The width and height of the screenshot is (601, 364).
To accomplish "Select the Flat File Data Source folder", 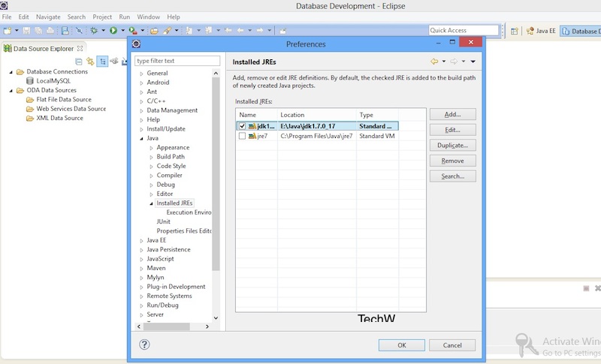I will [59, 100].
